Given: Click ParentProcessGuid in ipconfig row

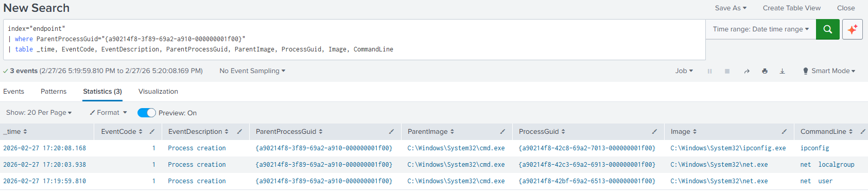Looking at the screenshot, I should coord(324,148).
